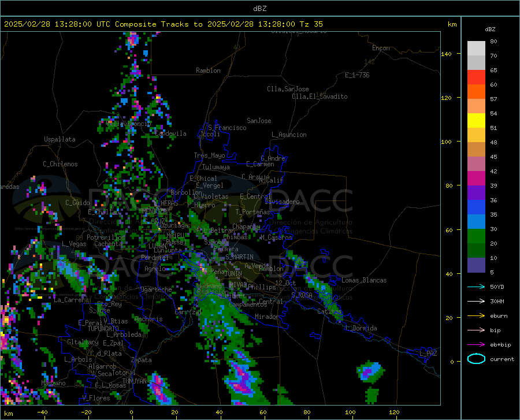The image size is (520, 420).
Task: Pick the purple 39–36 dBZ swatch
Action: click(x=476, y=193)
